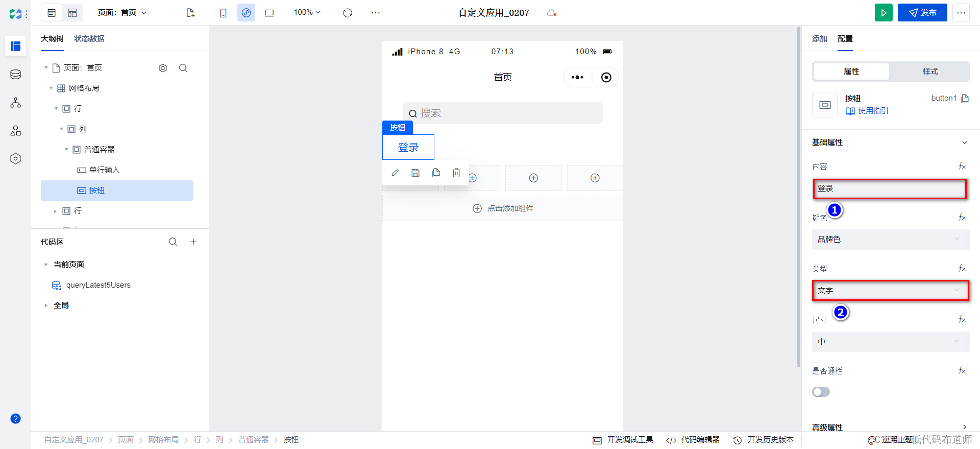Open the more options dots next to refresh
Viewport: 980px width, 449px height.
(x=376, y=13)
